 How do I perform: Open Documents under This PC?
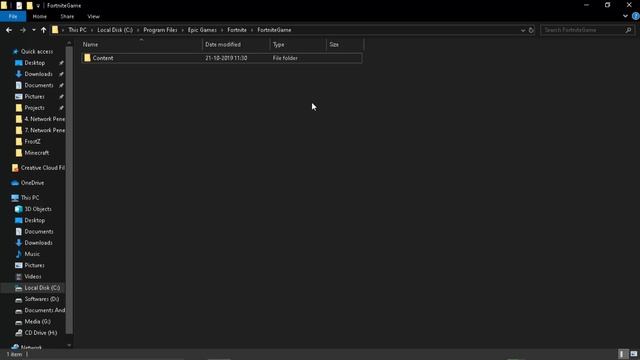tap(39, 231)
